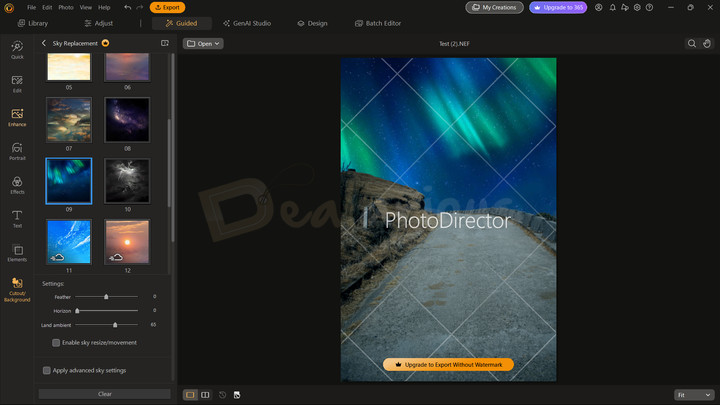Select lightning sky thumbnail 10

point(127,181)
